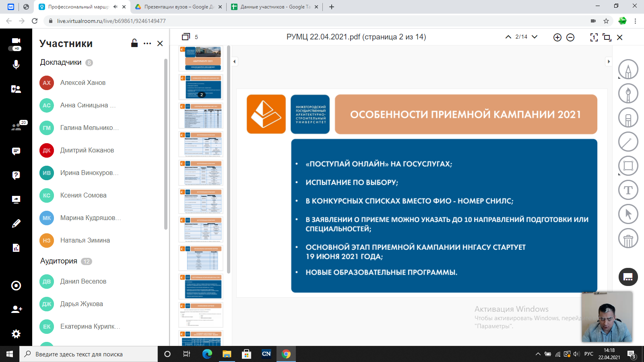Viewport: 644px width, 362px height.
Task: Enter fullscreen mode for presentation
Action: tap(594, 37)
